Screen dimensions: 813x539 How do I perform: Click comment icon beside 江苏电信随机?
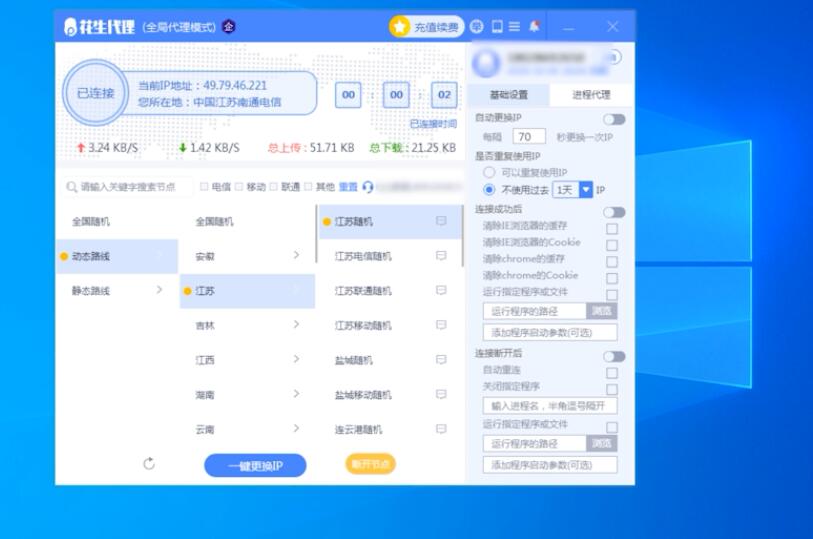pos(441,256)
